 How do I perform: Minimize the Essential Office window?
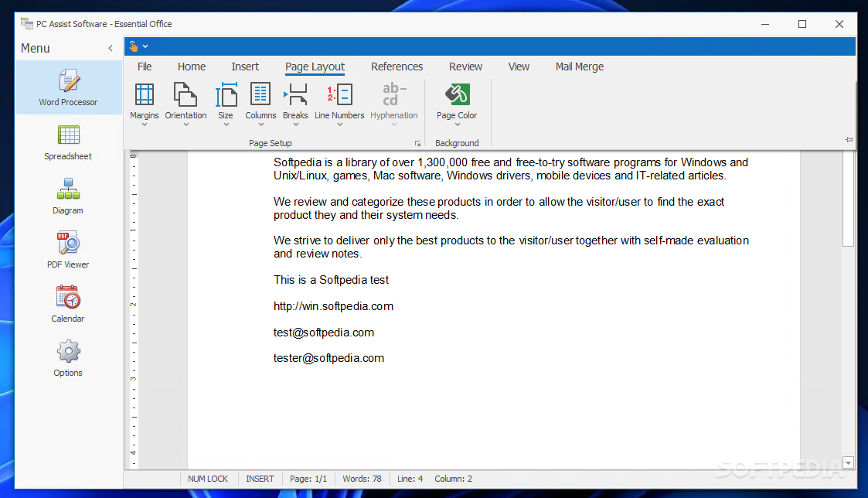pyautogui.click(x=765, y=24)
